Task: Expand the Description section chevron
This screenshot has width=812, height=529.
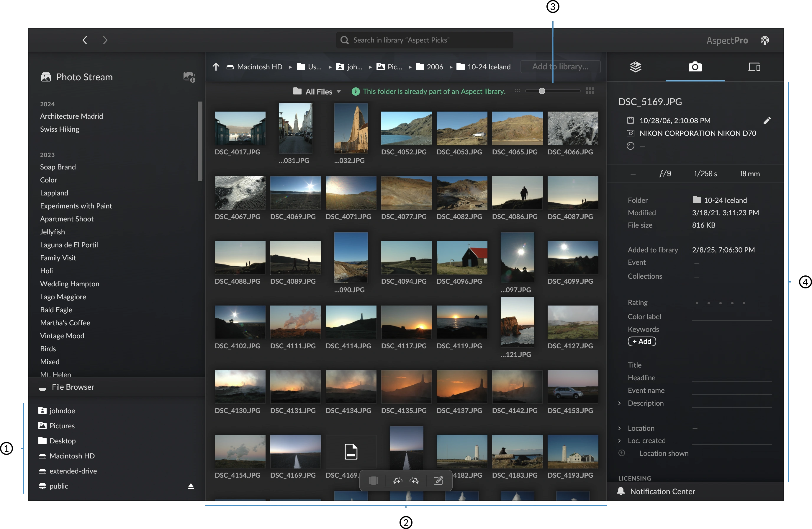Action: pos(620,403)
